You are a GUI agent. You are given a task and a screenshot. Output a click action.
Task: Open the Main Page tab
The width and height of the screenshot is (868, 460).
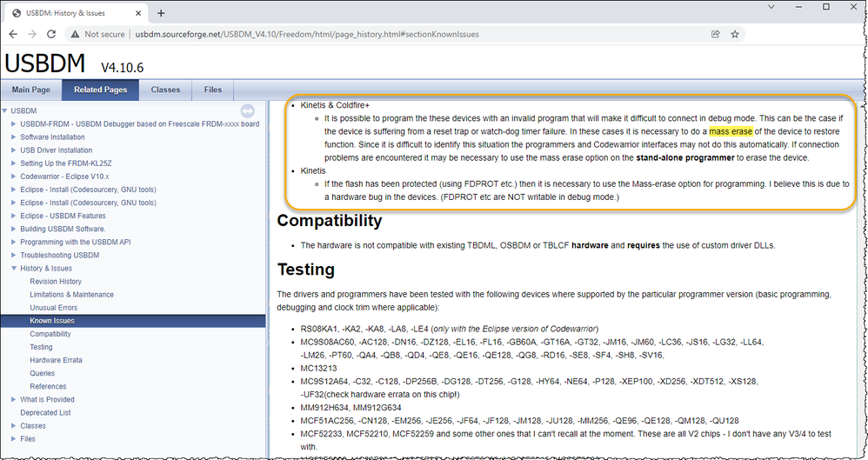point(31,90)
